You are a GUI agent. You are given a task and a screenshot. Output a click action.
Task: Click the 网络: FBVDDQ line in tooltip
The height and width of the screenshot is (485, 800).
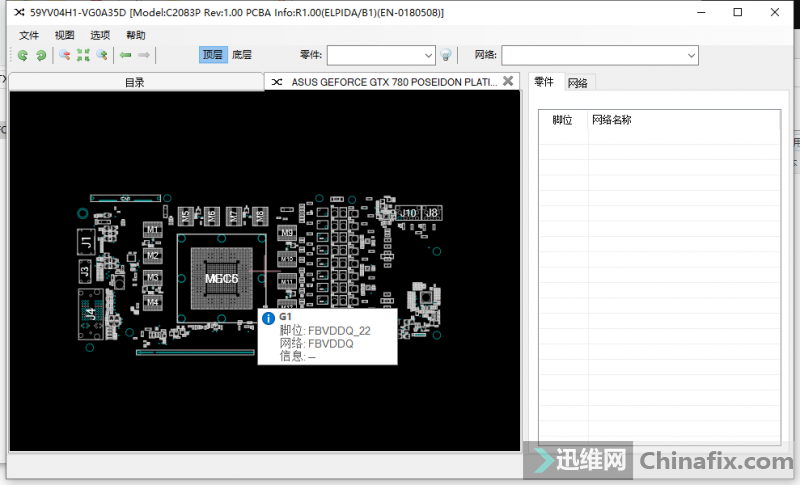pyautogui.click(x=316, y=344)
